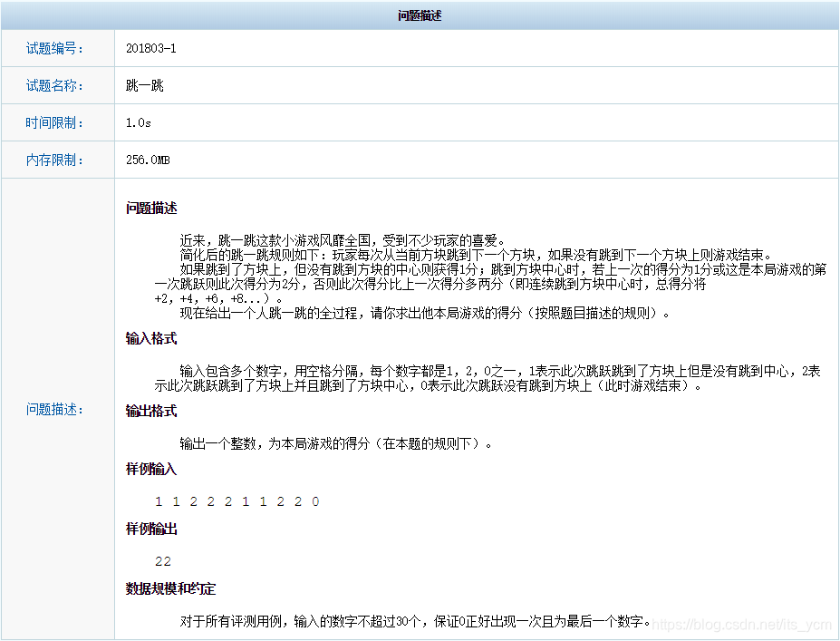The height and width of the screenshot is (641, 840).
Task: Click the 问题描述 header bar at top
Action: click(x=420, y=15)
